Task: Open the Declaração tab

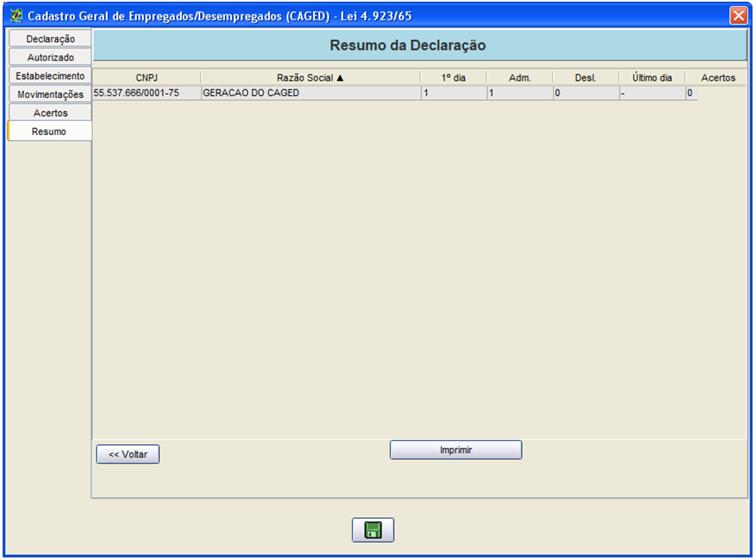Action: click(x=50, y=39)
